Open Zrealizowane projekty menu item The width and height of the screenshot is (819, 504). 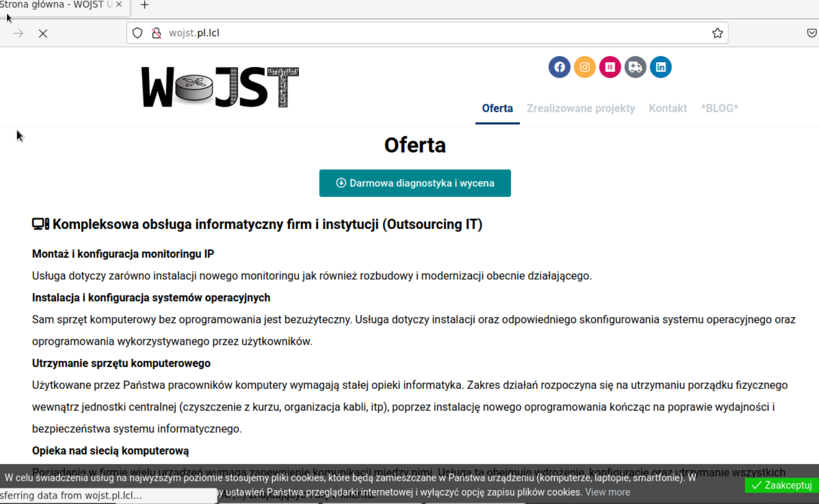(x=581, y=108)
